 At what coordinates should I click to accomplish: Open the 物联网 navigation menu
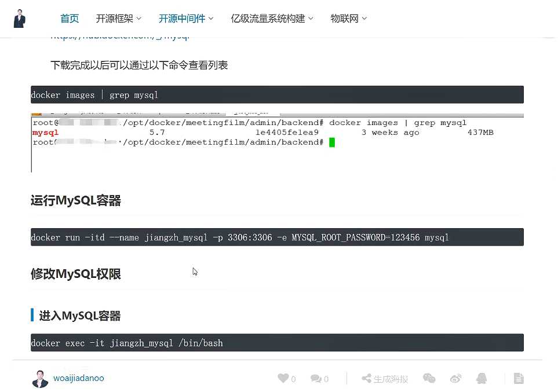click(348, 19)
